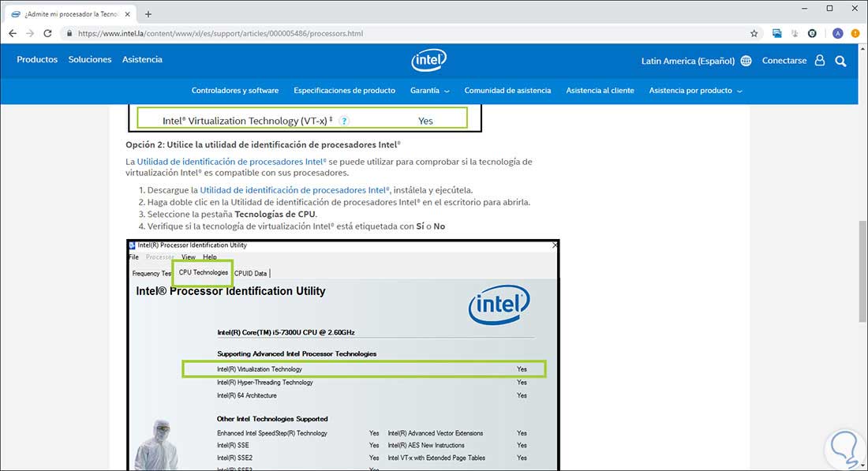Click the Intel VT-x with Extended Page Tables text

[436, 458]
